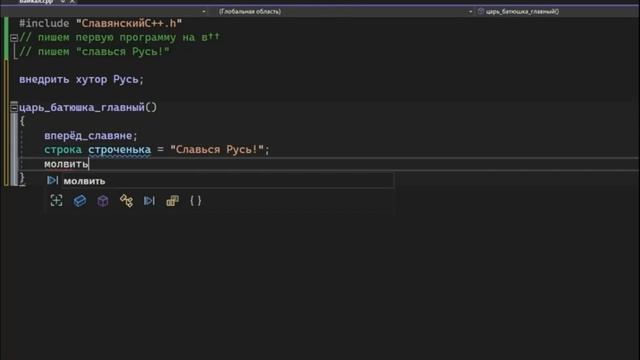Click macro icon beside молвить suggestion

(x=52, y=180)
